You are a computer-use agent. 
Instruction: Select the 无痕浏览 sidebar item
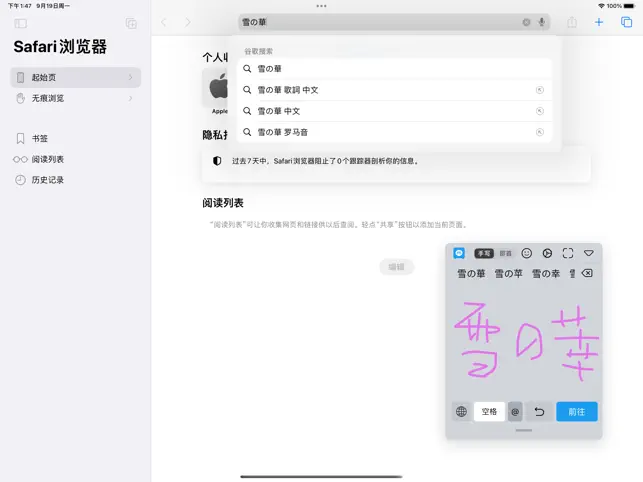click(x=75, y=98)
